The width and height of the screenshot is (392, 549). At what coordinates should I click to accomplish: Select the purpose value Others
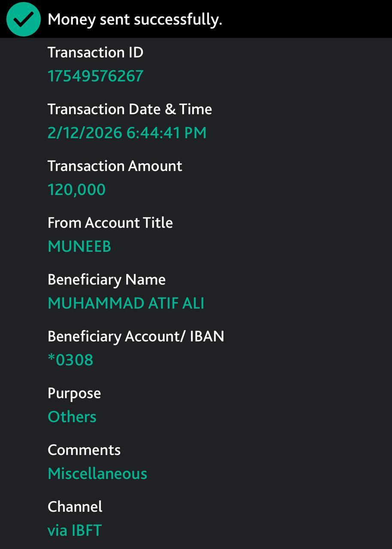pos(72,417)
